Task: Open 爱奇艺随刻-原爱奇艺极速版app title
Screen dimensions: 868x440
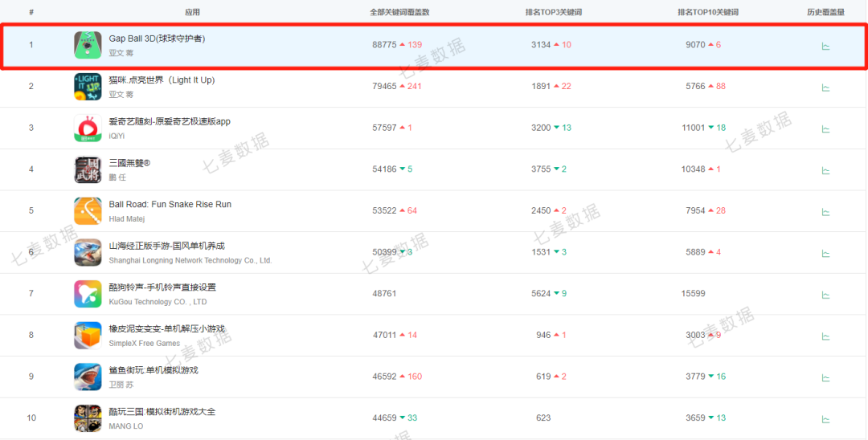Action: 170,121
